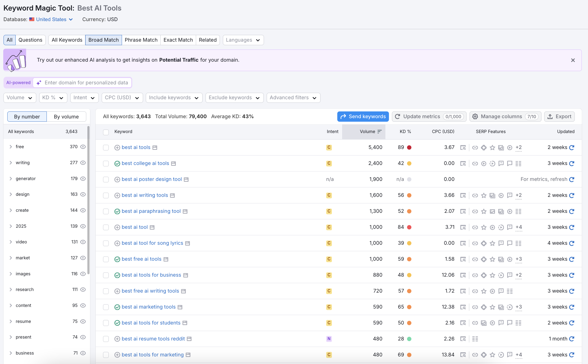Expand the video keyword group
This screenshot has width=588, height=364.
(x=11, y=242)
